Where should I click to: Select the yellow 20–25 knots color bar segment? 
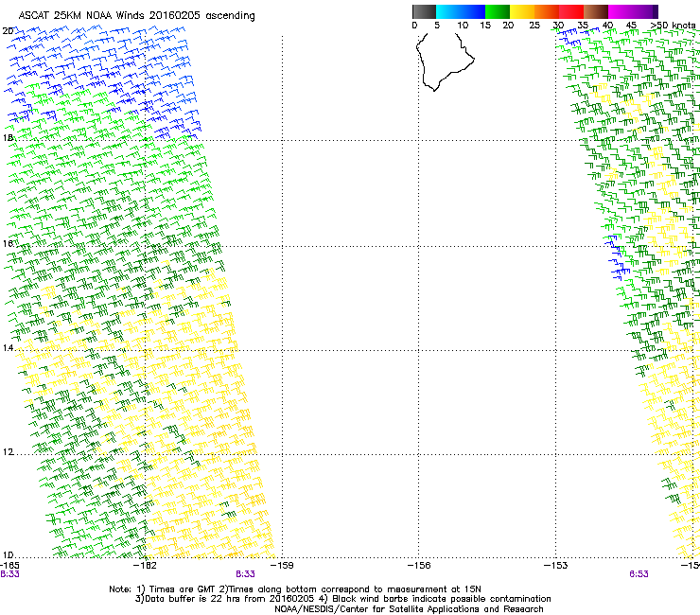click(522, 11)
